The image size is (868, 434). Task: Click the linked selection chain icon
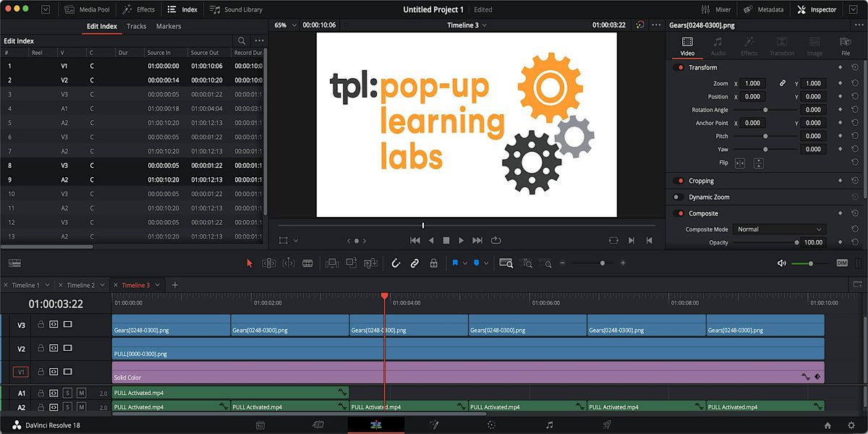pos(414,263)
